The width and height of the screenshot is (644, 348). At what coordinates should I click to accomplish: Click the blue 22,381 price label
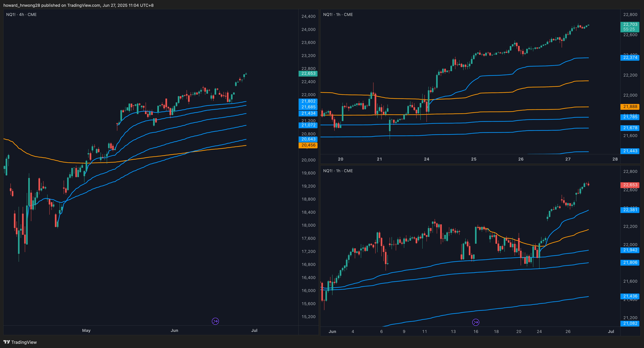point(630,210)
